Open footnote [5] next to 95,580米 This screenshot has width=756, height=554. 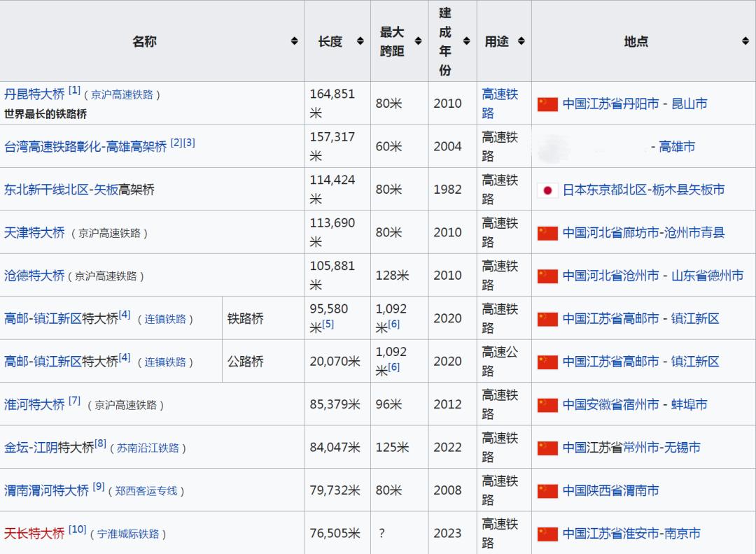[x=328, y=325]
